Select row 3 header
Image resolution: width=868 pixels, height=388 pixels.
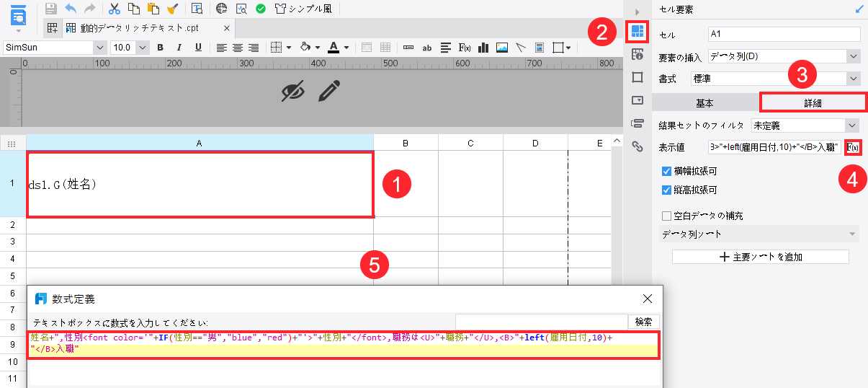12,243
